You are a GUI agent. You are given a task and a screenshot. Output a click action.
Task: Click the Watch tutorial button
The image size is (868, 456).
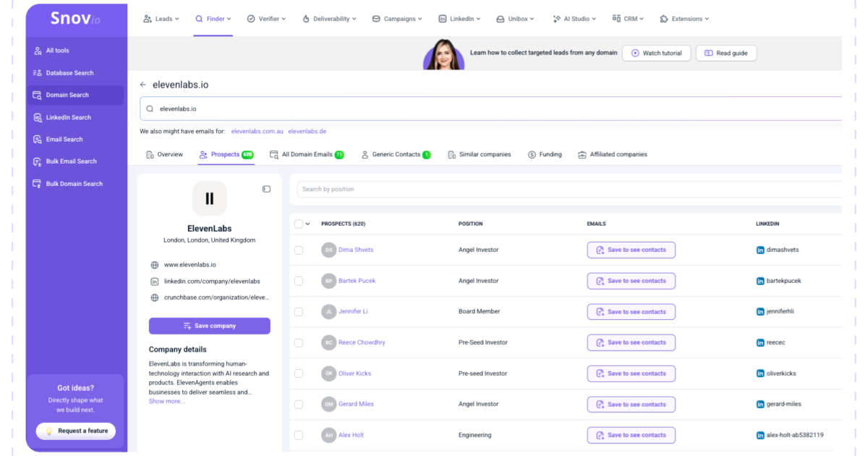[x=656, y=53]
